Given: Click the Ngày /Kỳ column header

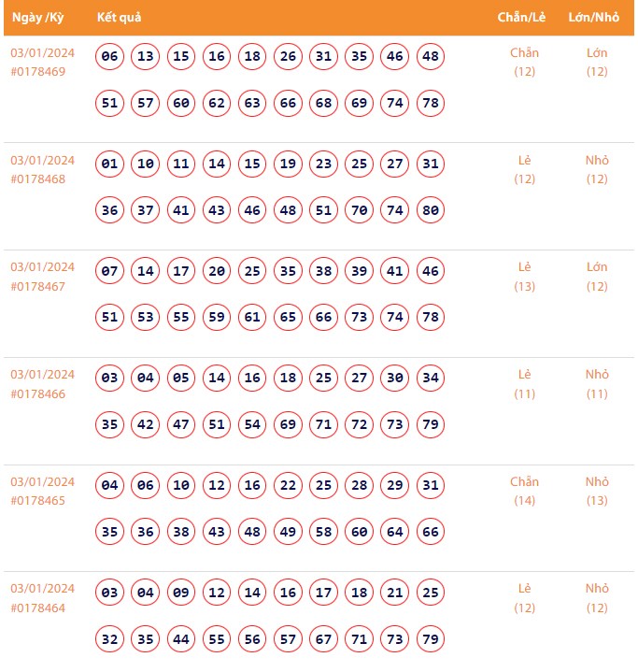Looking at the screenshot, I should tap(37, 20).
